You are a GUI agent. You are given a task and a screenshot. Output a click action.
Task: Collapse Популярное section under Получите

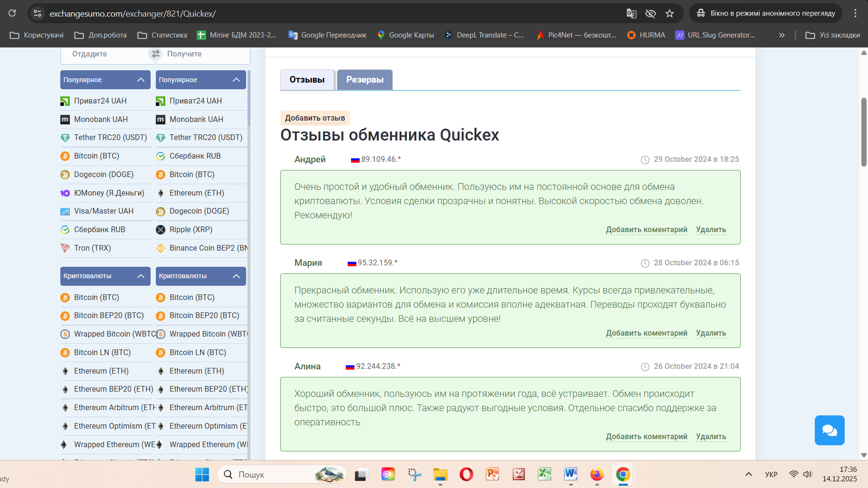pyautogui.click(x=201, y=80)
